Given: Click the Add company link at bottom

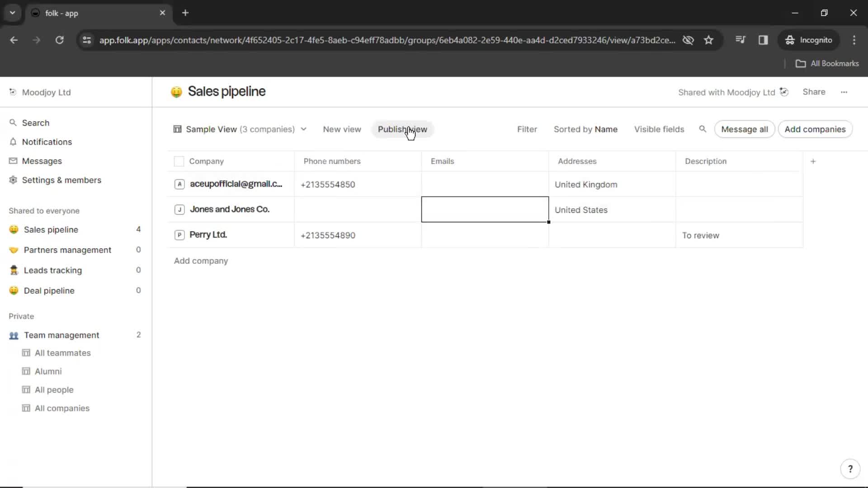Looking at the screenshot, I should (x=201, y=260).
